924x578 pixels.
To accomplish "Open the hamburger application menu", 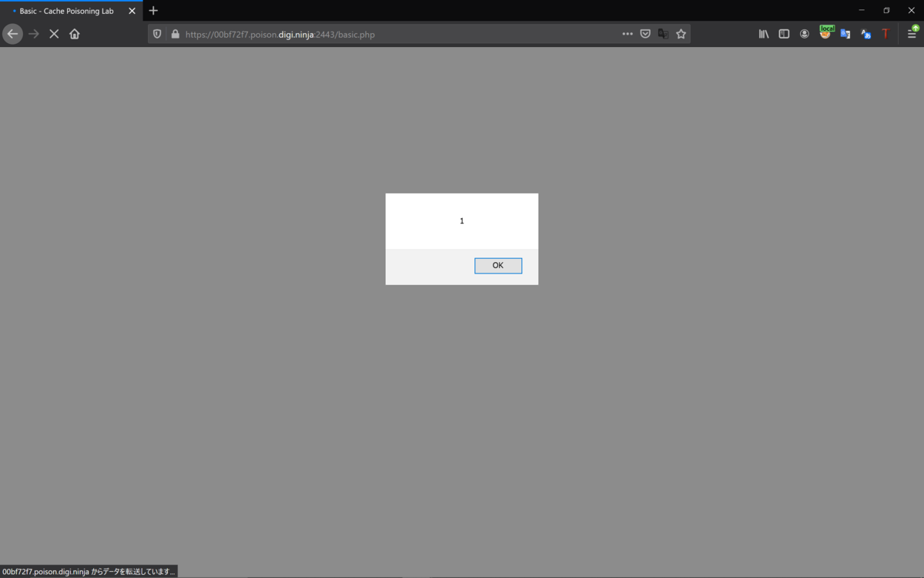I will pos(912,33).
